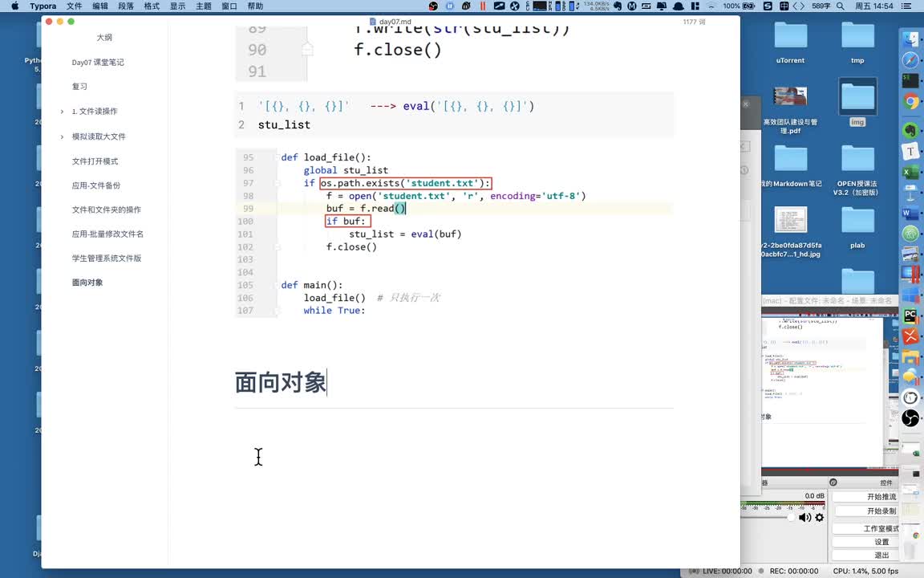Expand the 模拟读取大文件 outline item
924x578 pixels.
pyautogui.click(x=62, y=136)
